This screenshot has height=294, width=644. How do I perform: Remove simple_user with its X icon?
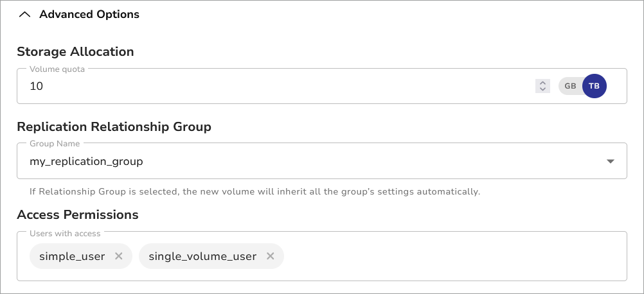click(118, 256)
